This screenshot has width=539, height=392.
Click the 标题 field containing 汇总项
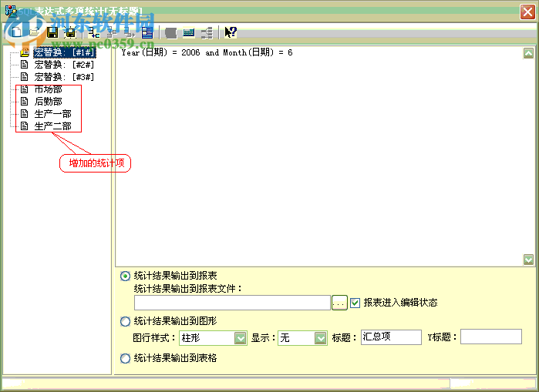click(391, 337)
